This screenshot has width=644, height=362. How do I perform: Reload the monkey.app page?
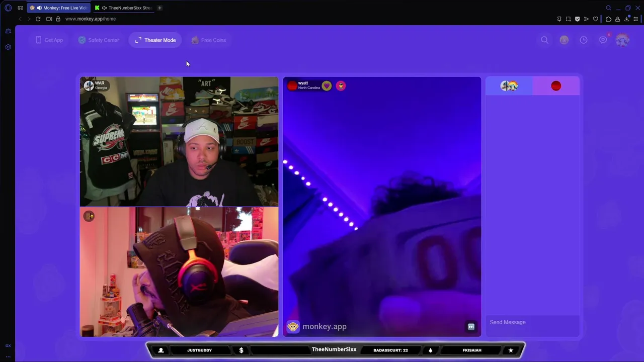coord(38,19)
